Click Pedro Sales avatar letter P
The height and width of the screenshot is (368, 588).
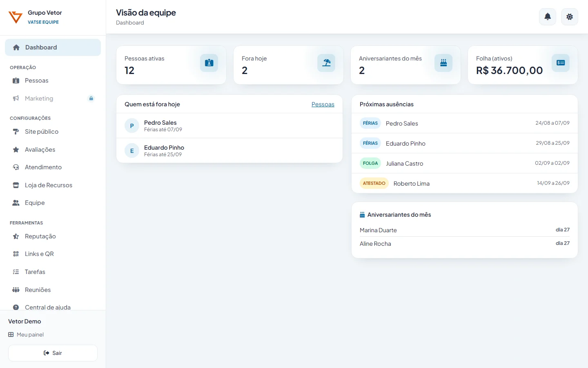tap(132, 126)
